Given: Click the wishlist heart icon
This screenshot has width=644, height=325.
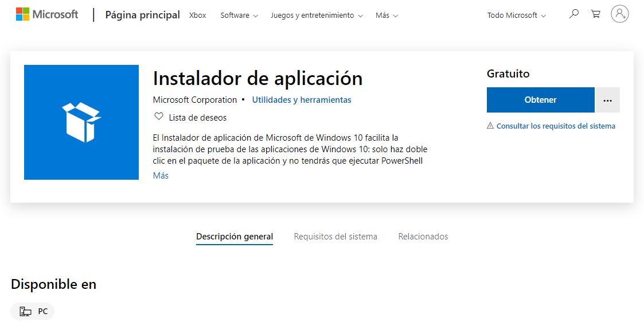Looking at the screenshot, I should (x=158, y=117).
